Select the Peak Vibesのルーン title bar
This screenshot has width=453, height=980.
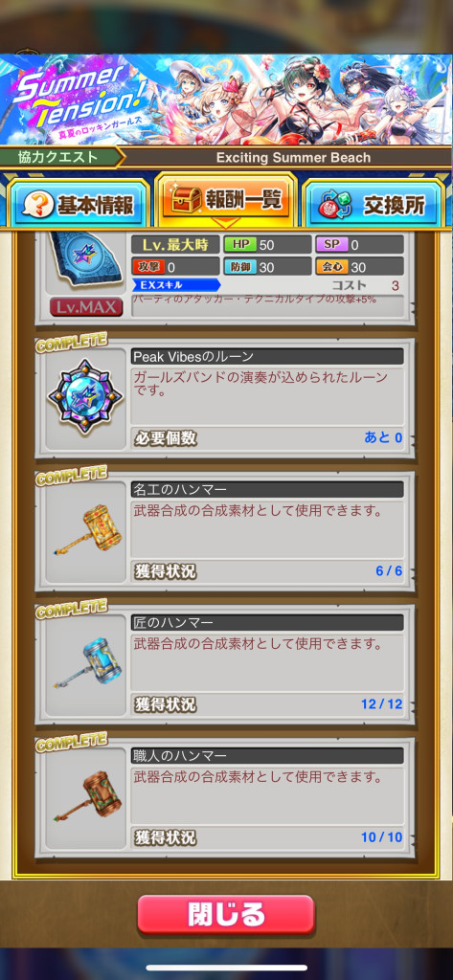[x=267, y=356]
